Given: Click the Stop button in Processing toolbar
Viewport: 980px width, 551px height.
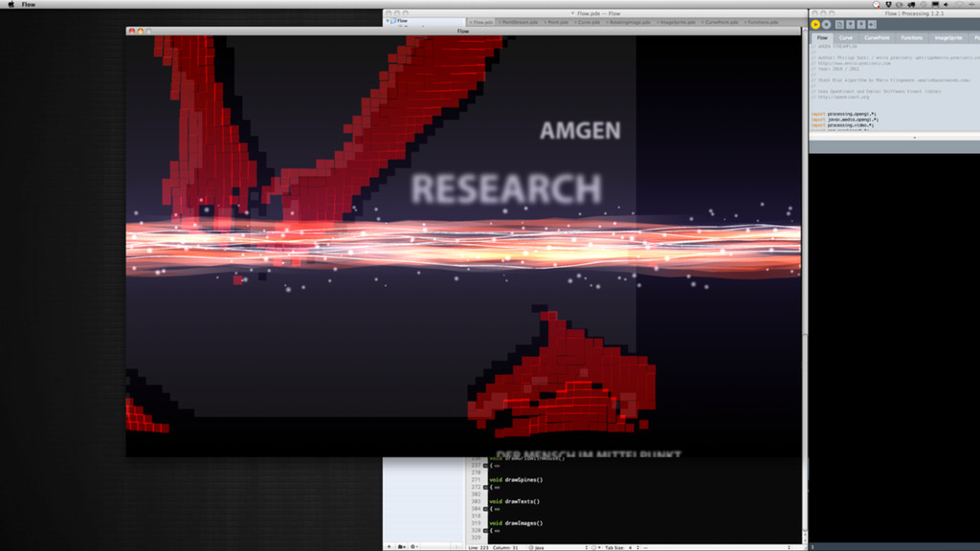Looking at the screenshot, I should 826,24.
